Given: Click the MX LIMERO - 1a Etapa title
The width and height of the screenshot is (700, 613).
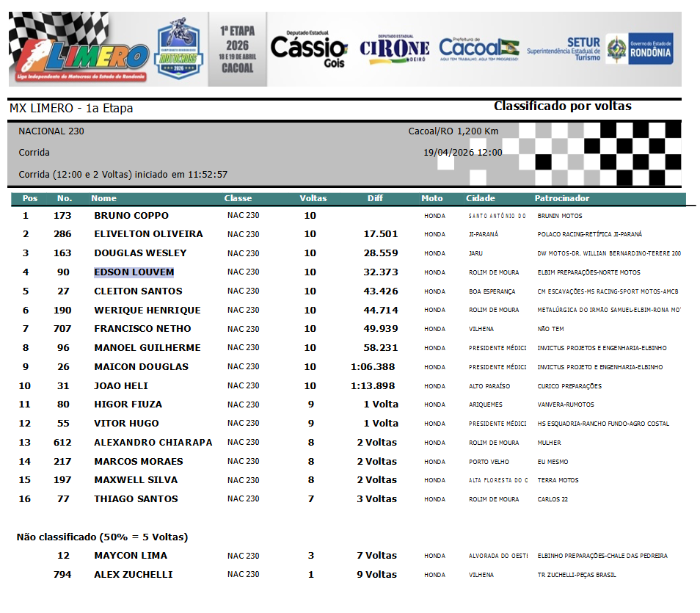Looking at the screenshot, I should 71,109.
